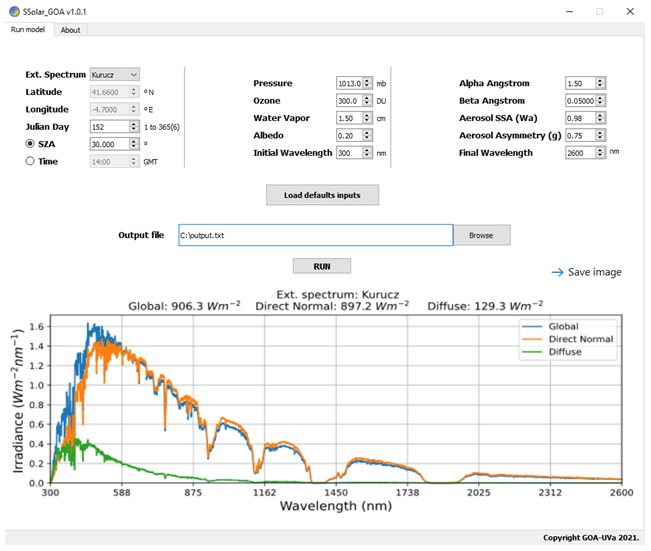Click the Save image arrow icon
This screenshot has width=651, height=551.
click(x=556, y=272)
